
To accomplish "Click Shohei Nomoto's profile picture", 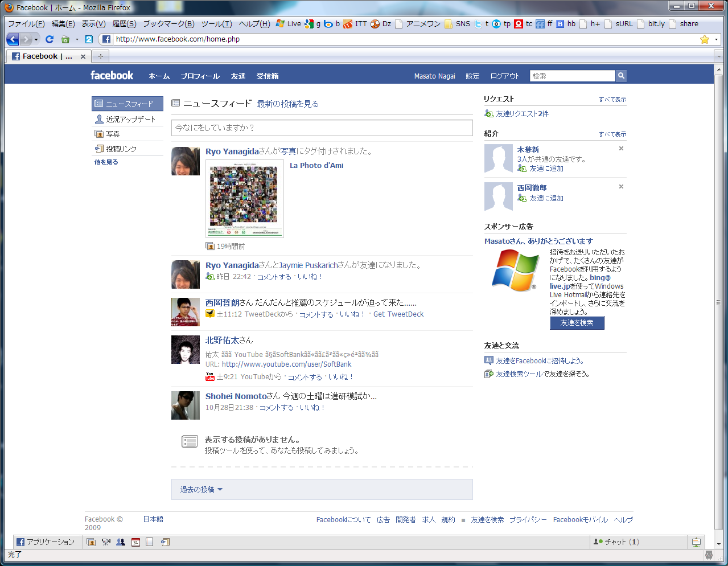I will 186,405.
